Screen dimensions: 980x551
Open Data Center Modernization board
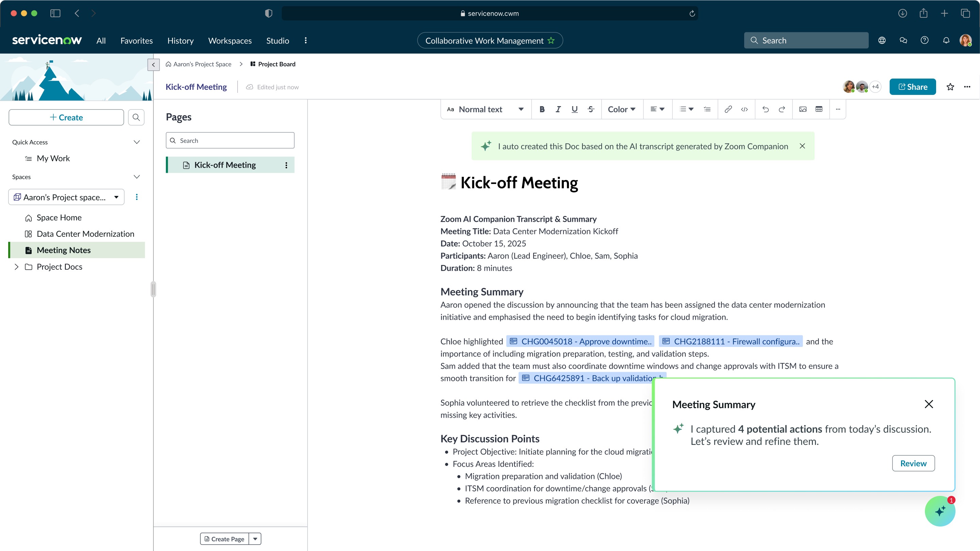click(x=85, y=234)
